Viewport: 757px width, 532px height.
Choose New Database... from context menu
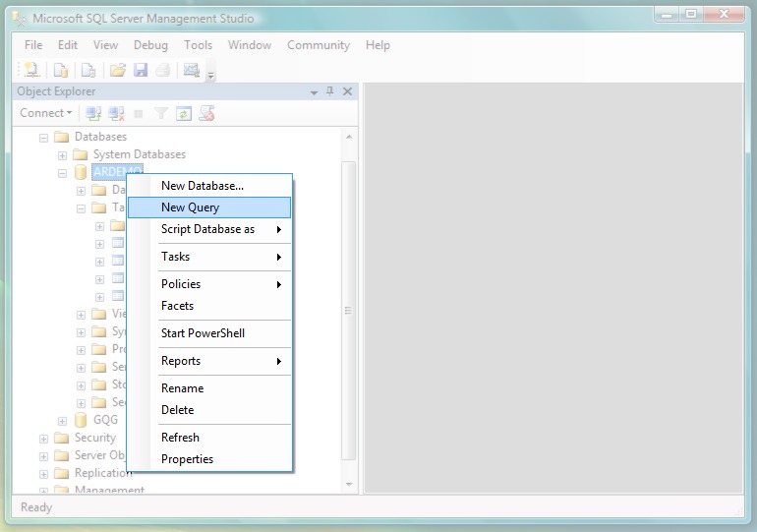[209, 186]
